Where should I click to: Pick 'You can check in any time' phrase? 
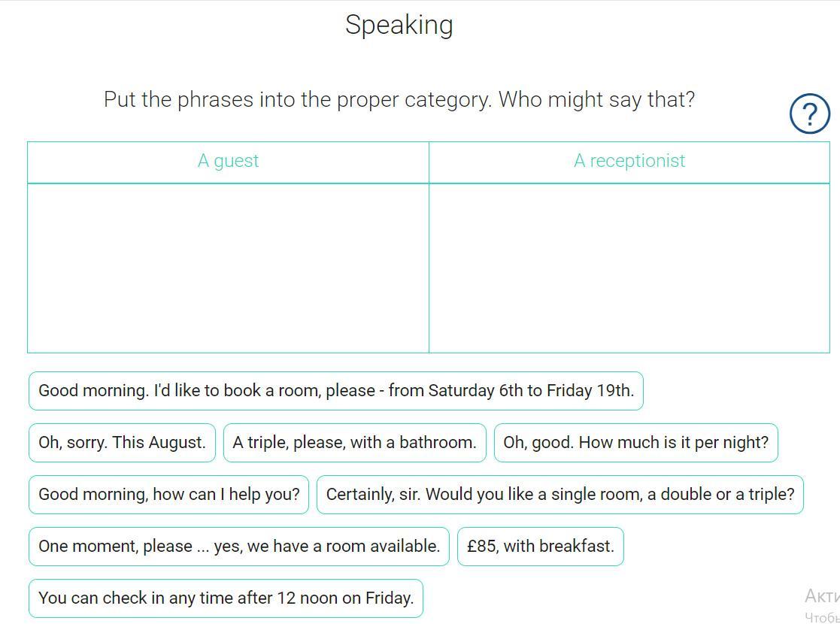click(x=226, y=598)
